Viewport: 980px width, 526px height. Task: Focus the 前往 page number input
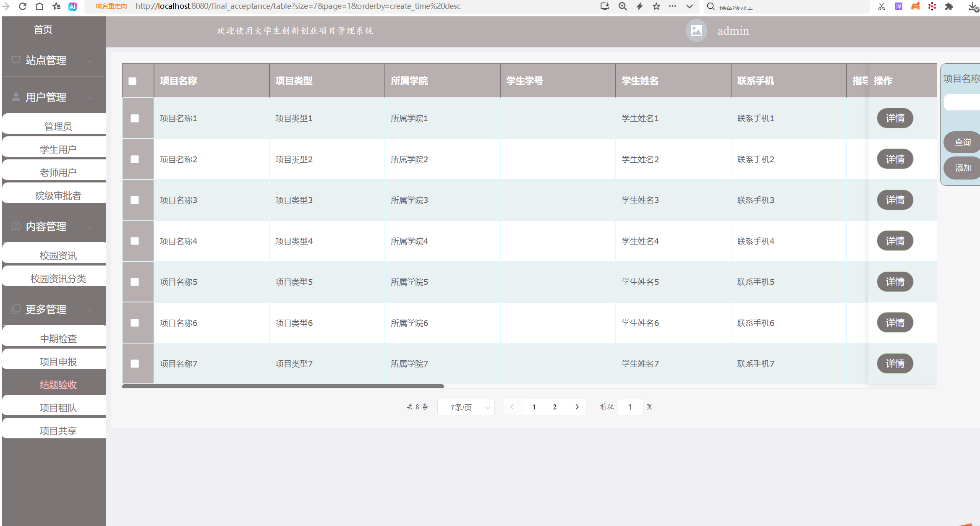click(630, 407)
